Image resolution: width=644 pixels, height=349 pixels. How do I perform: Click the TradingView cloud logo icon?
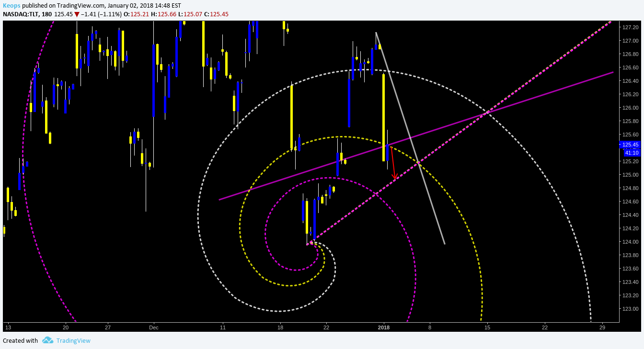point(47,340)
